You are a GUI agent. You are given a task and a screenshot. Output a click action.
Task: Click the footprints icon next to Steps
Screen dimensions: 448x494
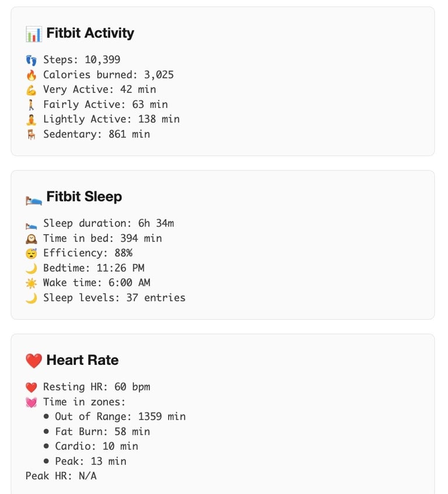coord(31,60)
